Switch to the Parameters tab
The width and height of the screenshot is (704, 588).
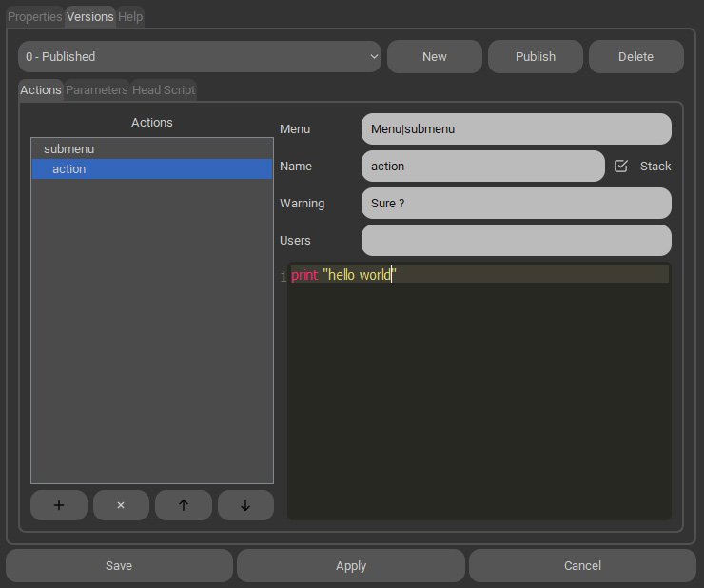point(97,90)
